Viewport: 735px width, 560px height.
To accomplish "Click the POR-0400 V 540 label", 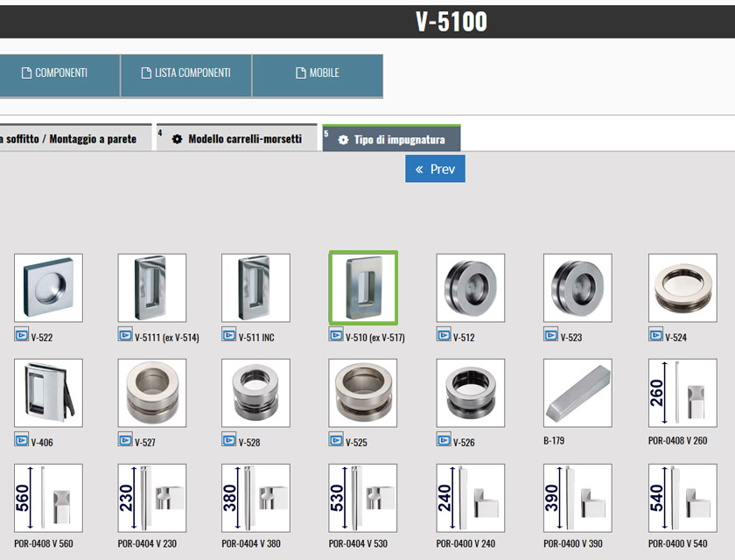I will tap(678, 543).
